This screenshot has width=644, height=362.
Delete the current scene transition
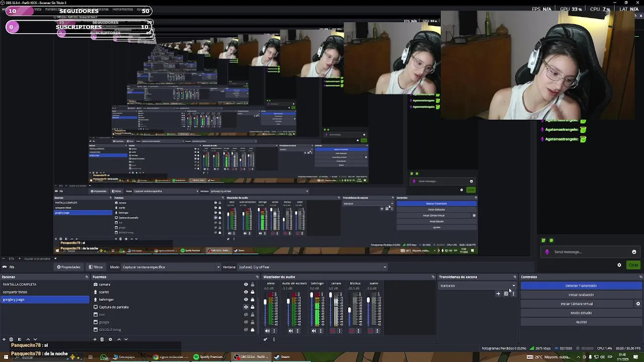point(506,294)
